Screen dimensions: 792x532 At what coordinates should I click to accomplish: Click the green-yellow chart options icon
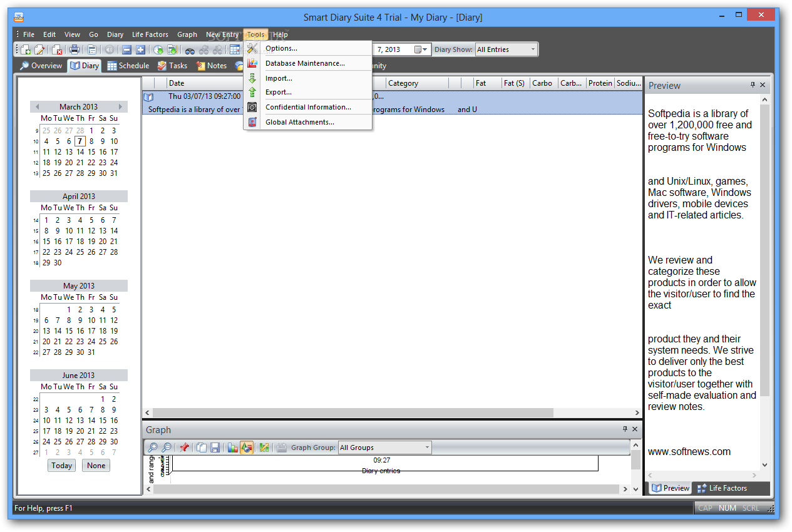[264, 448]
